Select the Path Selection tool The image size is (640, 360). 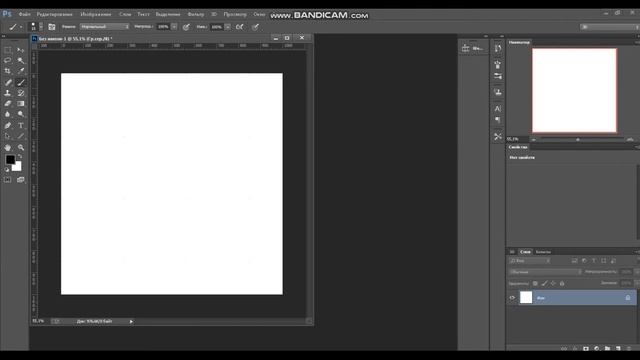(x=7, y=136)
